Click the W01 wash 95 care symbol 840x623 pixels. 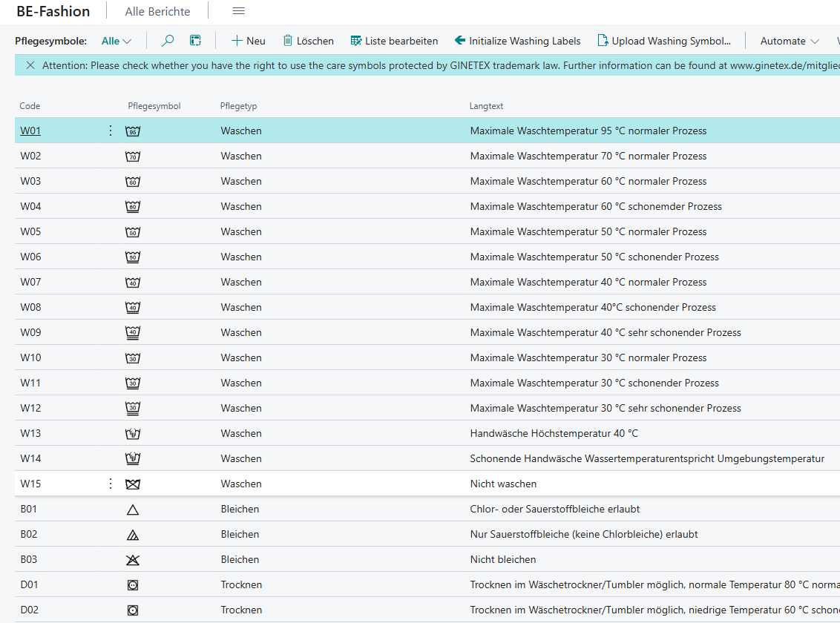pyautogui.click(x=133, y=131)
